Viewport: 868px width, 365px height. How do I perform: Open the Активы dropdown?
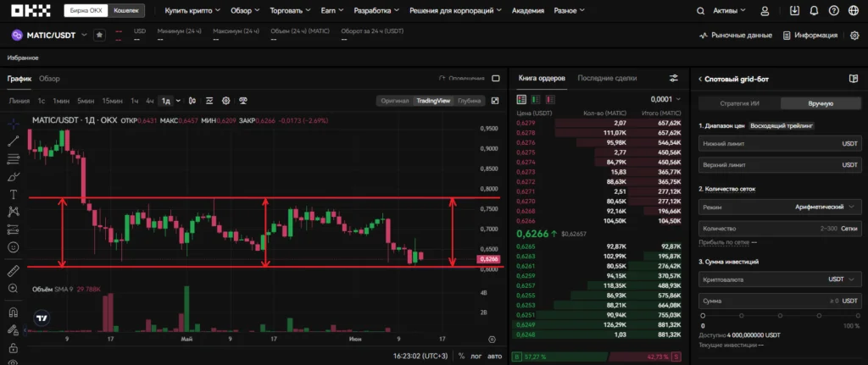click(729, 10)
